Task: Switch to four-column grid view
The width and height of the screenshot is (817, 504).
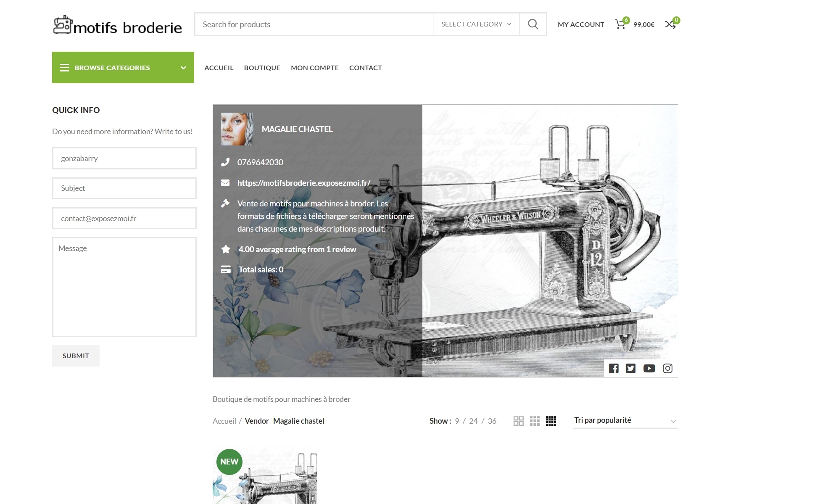Action: [x=551, y=421]
